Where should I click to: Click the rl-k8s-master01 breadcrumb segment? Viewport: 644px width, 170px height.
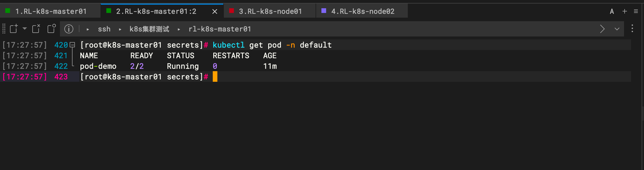click(x=220, y=29)
